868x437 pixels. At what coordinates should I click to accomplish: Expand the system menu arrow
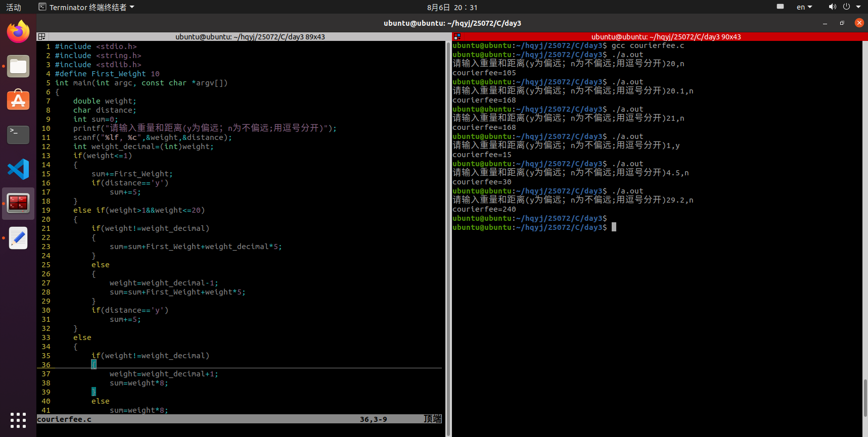(858, 7)
